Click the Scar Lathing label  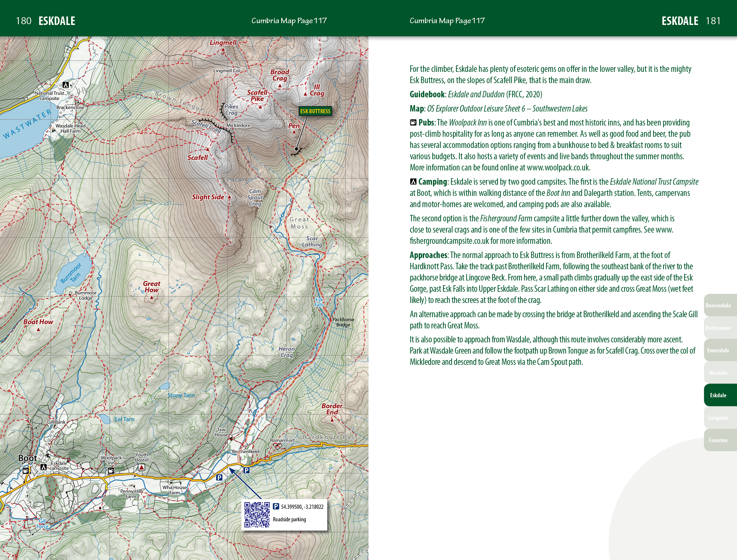pyautogui.click(x=312, y=241)
